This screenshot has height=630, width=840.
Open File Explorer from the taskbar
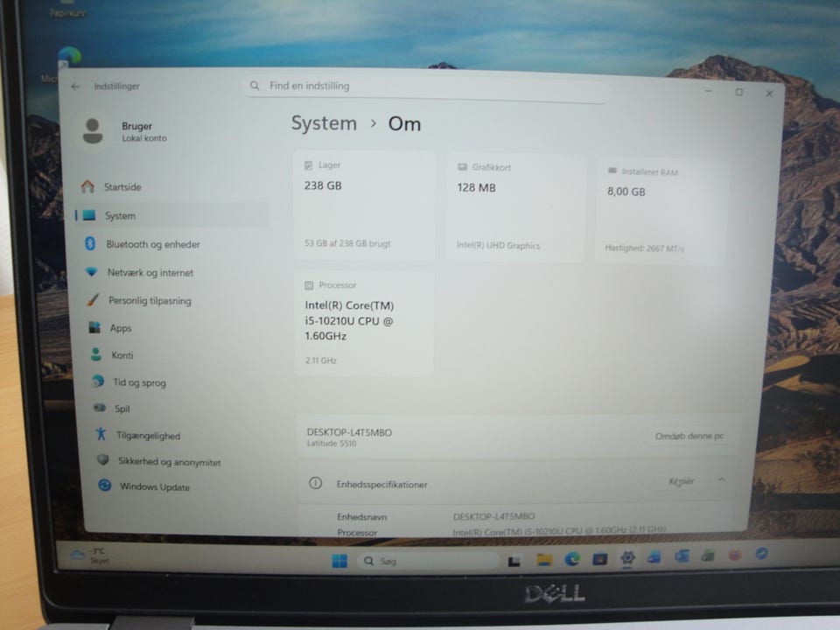coord(544,560)
